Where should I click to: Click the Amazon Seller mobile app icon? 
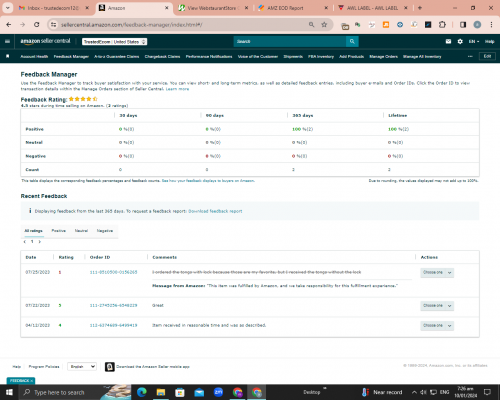[110, 367]
